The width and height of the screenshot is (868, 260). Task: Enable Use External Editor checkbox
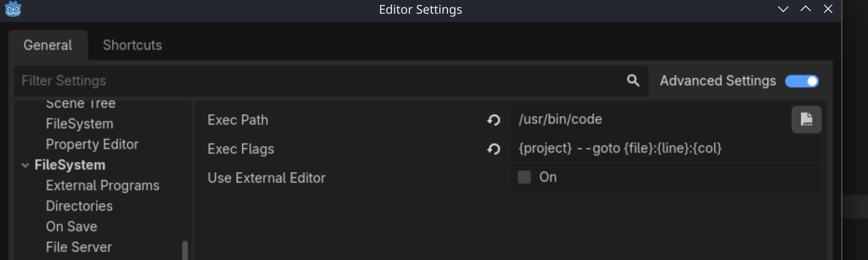525,177
